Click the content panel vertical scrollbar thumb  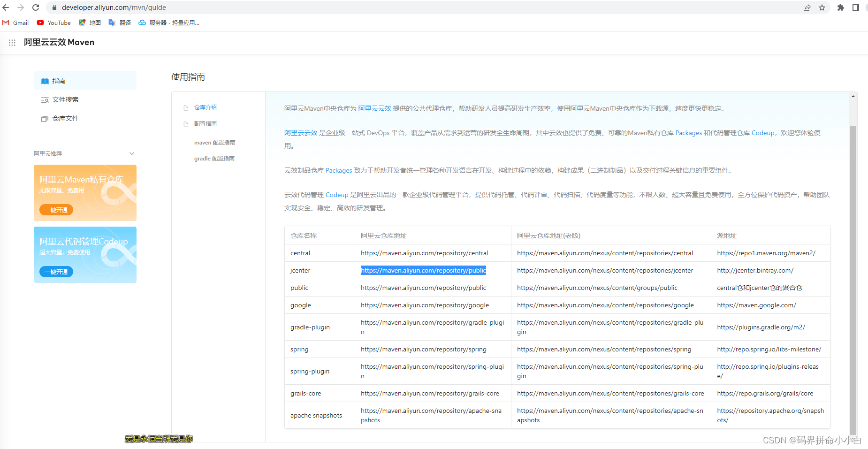click(x=853, y=279)
